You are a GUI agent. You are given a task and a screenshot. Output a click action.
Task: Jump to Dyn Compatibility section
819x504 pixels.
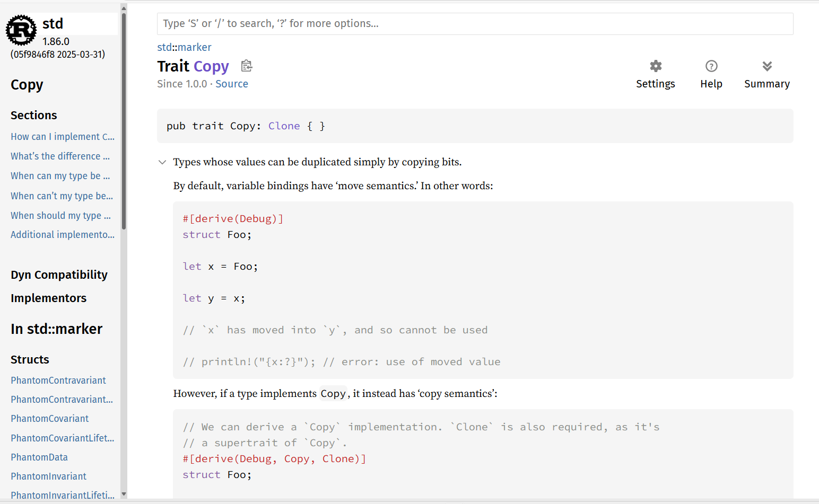pyautogui.click(x=59, y=275)
